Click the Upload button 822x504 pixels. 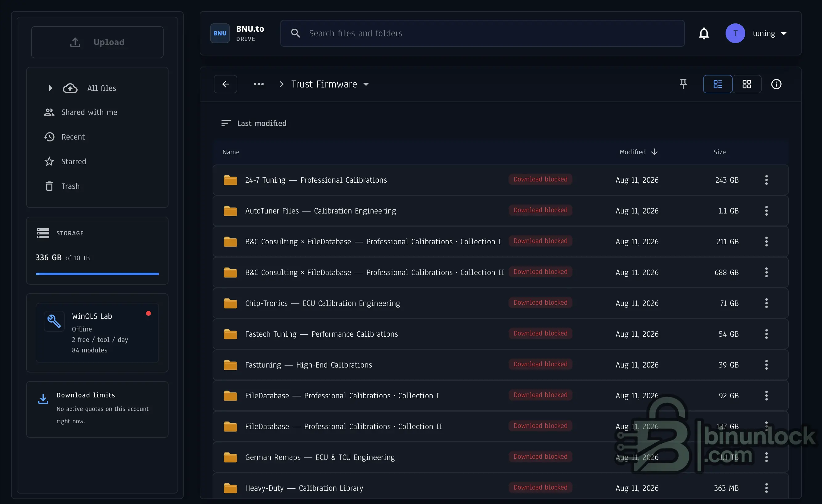click(x=97, y=43)
